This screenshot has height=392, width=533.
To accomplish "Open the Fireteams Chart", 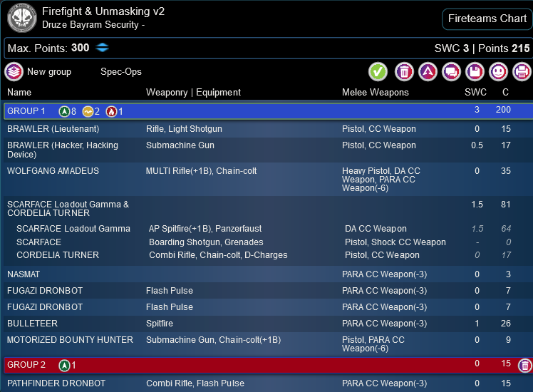I will [487, 19].
